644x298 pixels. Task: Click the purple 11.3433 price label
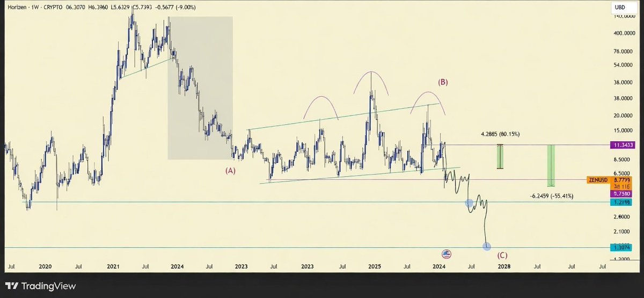(x=623, y=145)
